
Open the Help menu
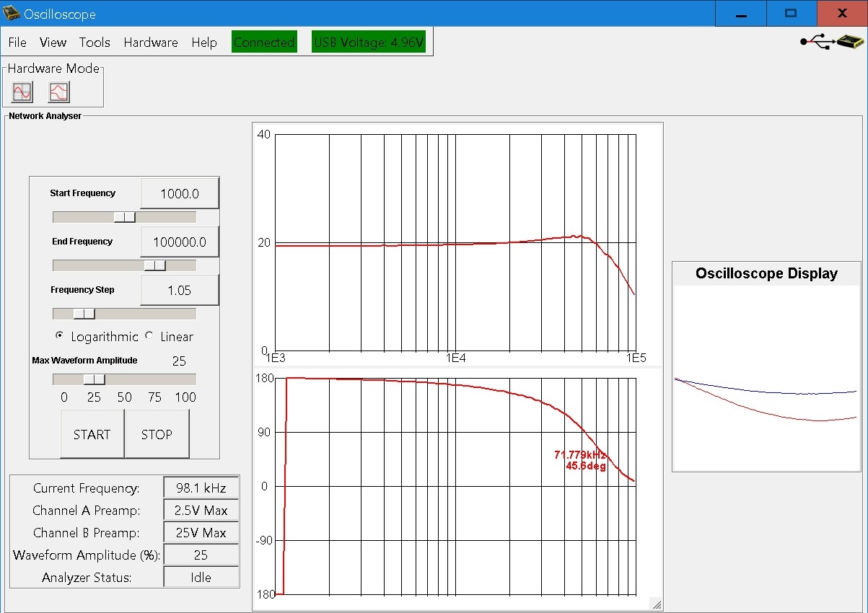pyautogui.click(x=204, y=43)
